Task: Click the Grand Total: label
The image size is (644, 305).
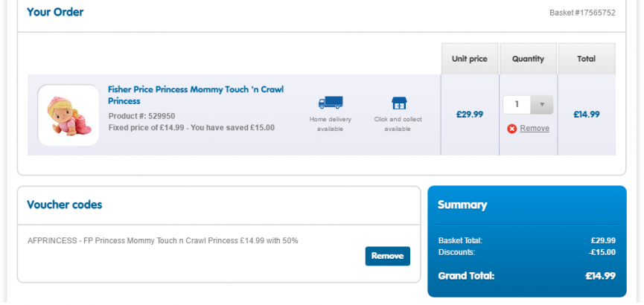Action: pos(466,276)
